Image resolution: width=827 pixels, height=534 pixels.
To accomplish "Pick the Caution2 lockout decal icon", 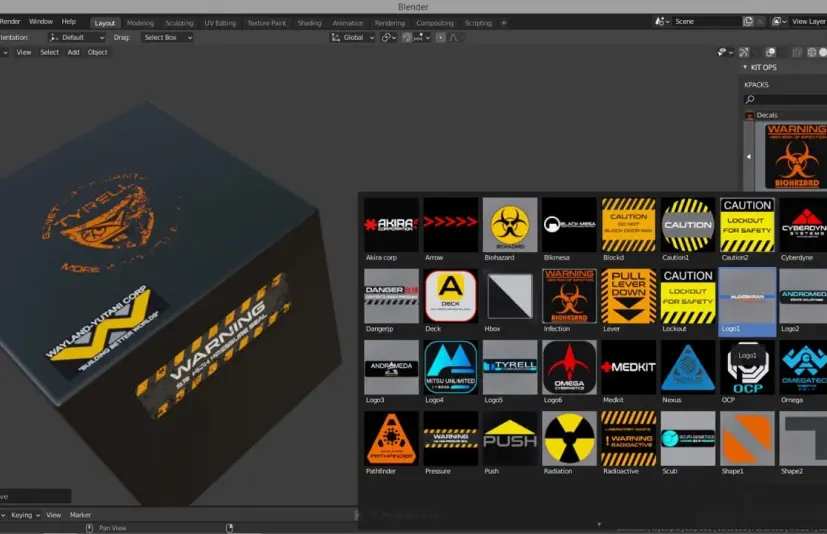I will 747,225.
